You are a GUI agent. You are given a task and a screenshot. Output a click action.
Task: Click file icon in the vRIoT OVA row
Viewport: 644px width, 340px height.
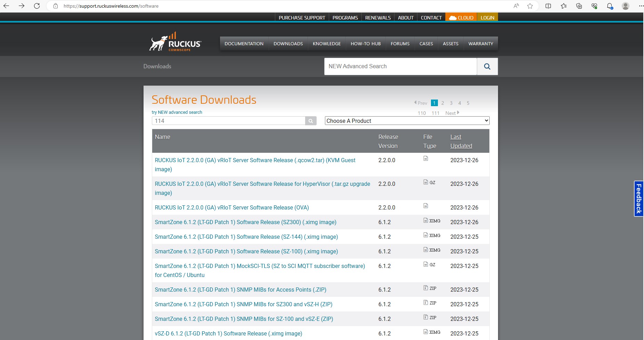(426, 206)
